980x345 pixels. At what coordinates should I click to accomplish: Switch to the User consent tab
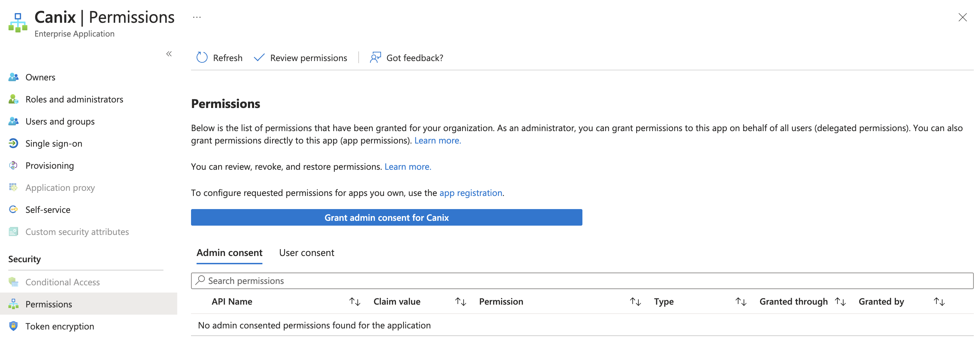click(x=306, y=253)
